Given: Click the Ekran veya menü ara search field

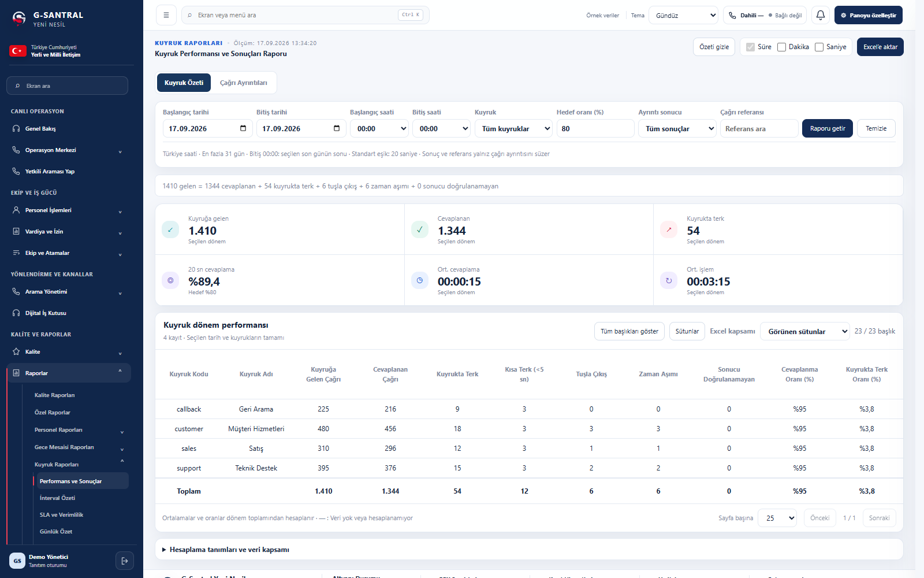Looking at the screenshot, I should [305, 15].
